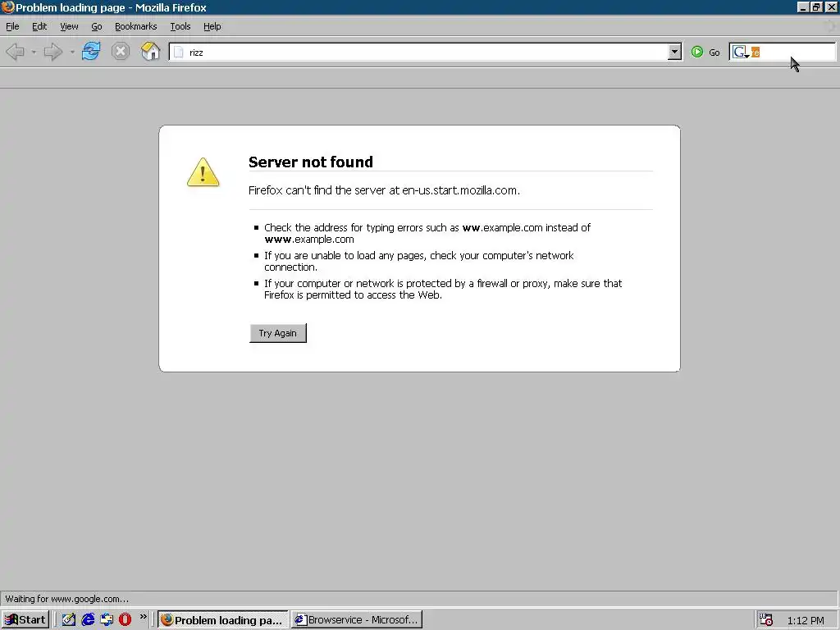This screenshot has height=630, width=840.
Task: Open the Edit menu
Action: [x=39, y=26]
